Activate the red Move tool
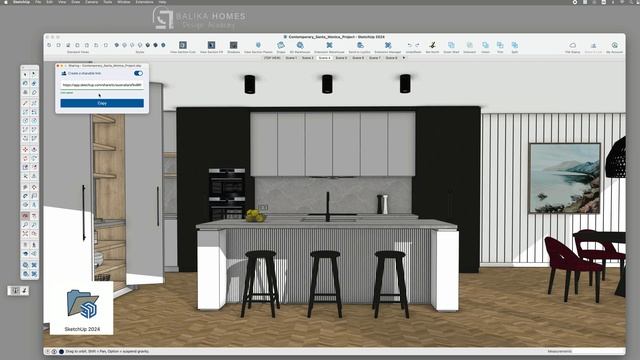Screen dimensions: 640x360 [25, 149]
